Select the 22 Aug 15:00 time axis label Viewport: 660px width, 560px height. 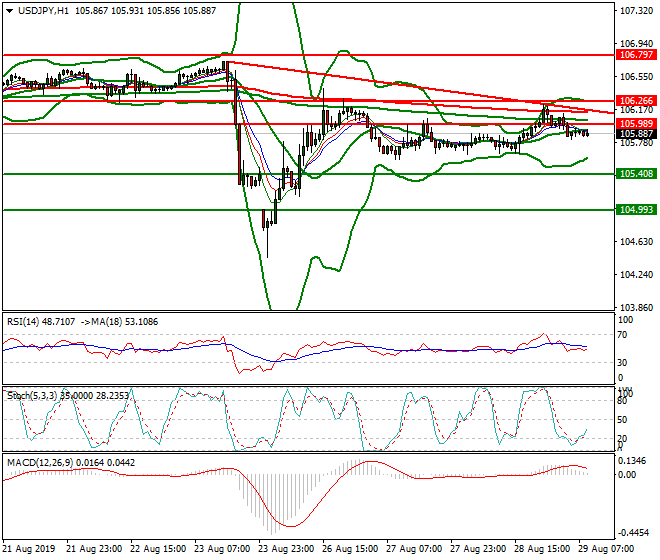pyautogui.click(x=158, y=549)
